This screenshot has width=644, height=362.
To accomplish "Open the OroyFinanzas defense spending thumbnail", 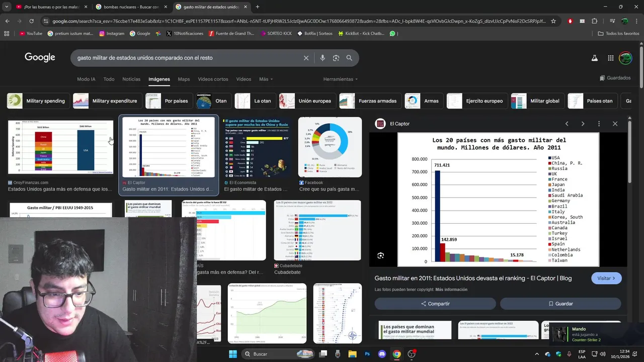I will point(60,147).
